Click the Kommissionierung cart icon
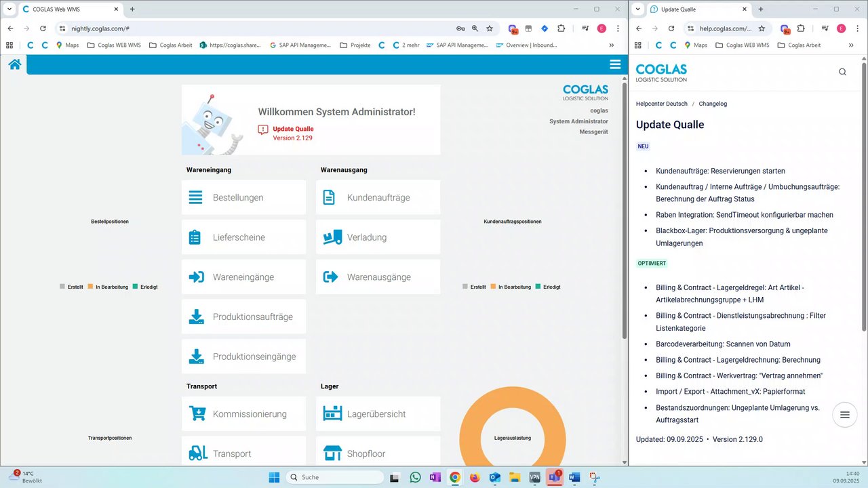Image resolution: width=868 pixels, height=488 pixels. [x=197, y=413]
